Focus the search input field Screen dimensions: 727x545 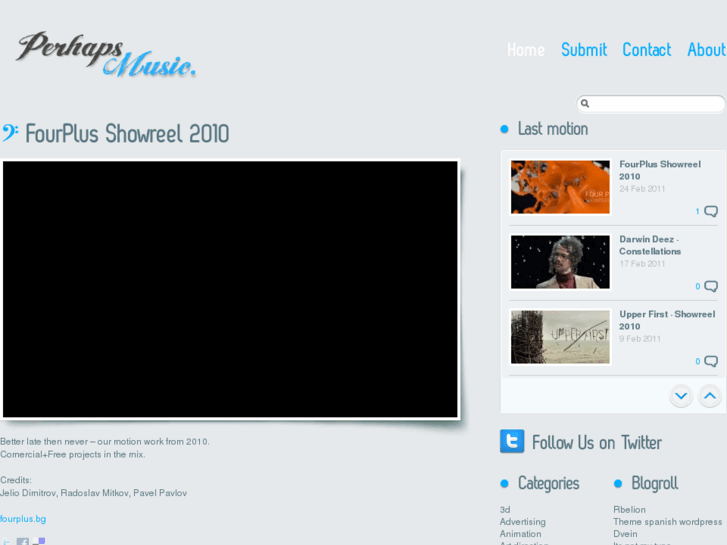(x=651, y=103)
